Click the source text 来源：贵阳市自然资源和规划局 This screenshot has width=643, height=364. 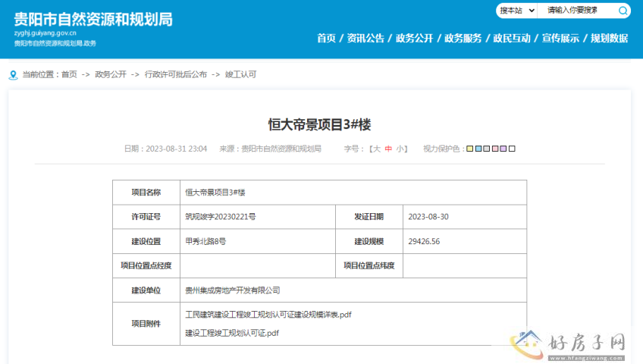[x=270, y=149]
